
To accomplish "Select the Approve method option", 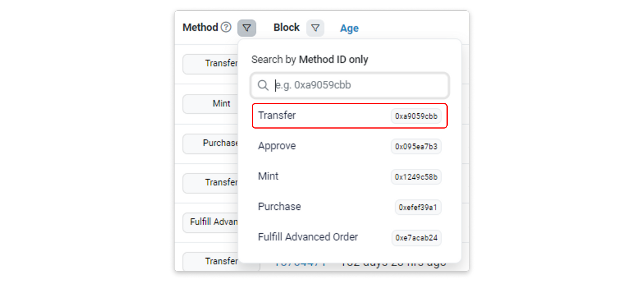I will [x=277, y=146].
